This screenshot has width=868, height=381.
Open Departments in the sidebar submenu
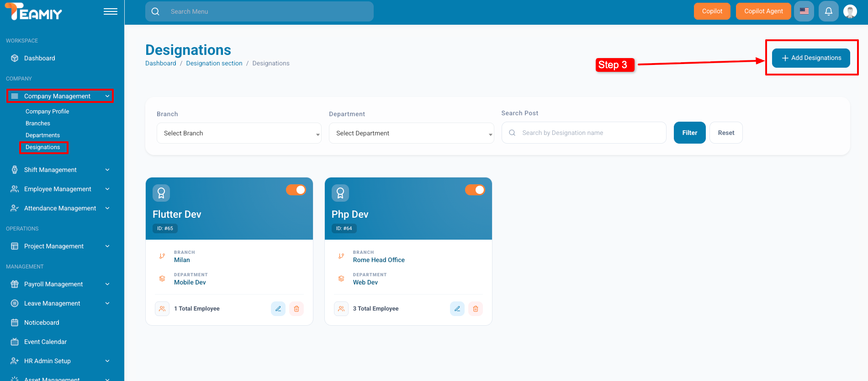[x=42, y=135]
